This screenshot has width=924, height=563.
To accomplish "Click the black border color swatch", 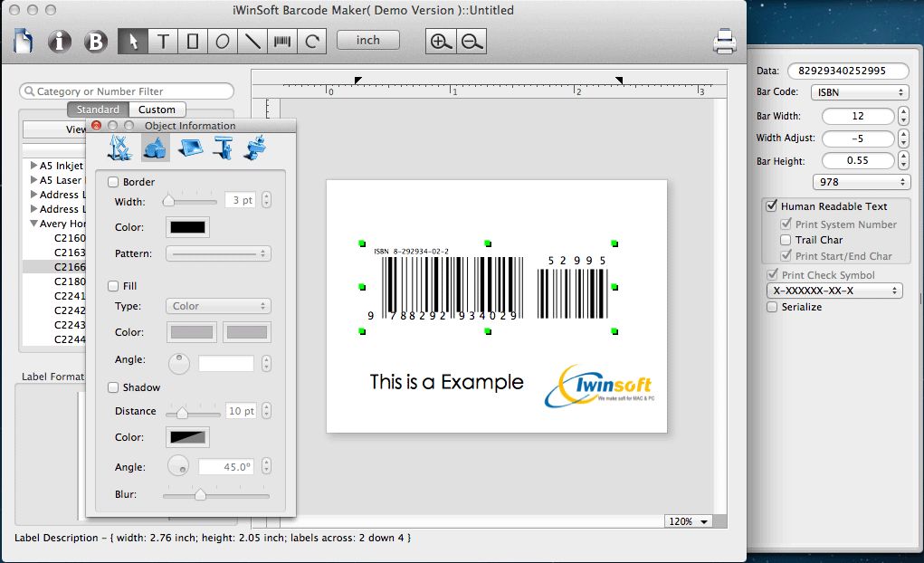I will (187, 227).
